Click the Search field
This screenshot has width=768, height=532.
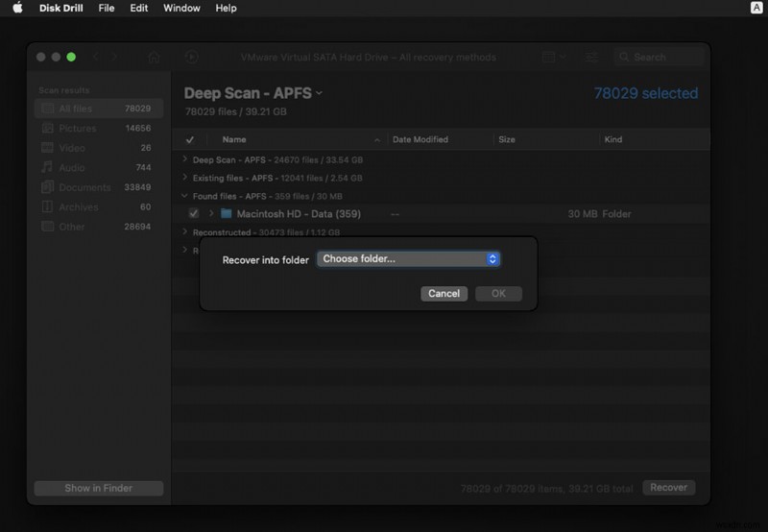pyautogui.click(x=659, y=57)
